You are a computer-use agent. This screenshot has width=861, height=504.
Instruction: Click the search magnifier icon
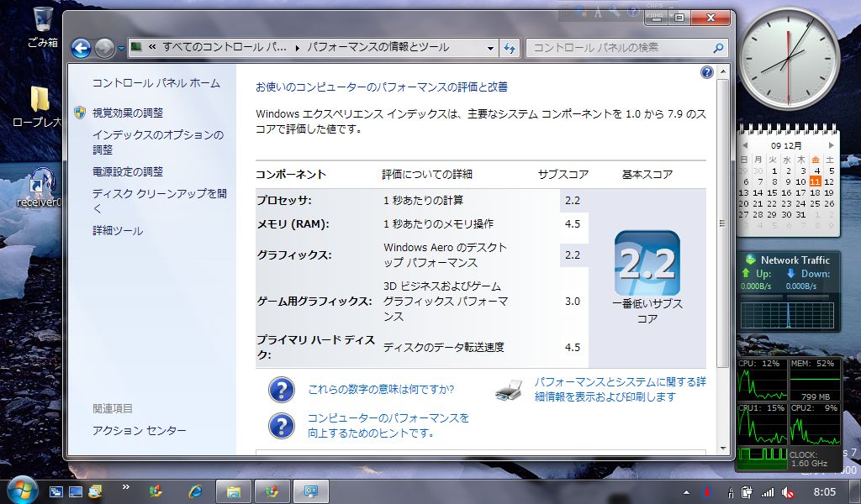click(718, 48)
